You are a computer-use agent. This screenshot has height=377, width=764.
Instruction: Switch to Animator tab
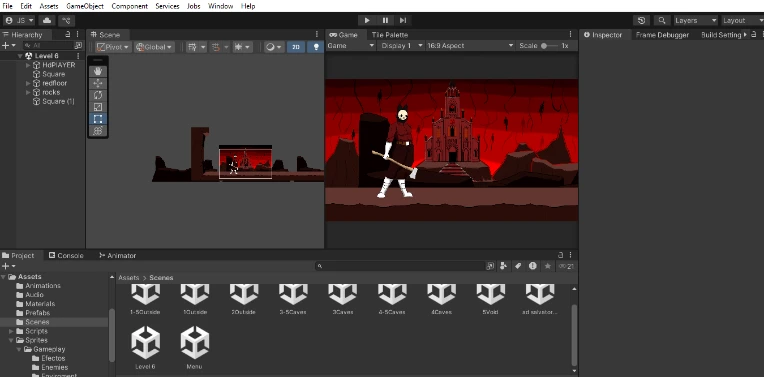point(117,255)
